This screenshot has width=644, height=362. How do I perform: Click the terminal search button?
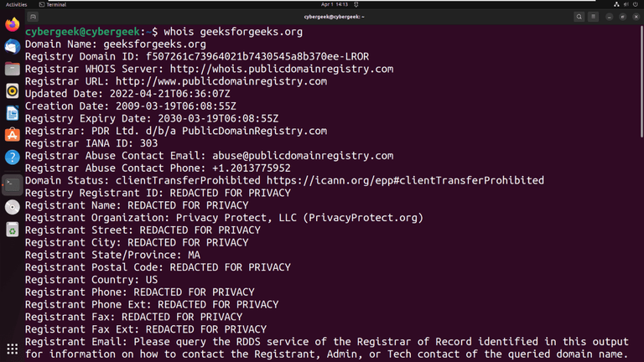tap(579, 17)
